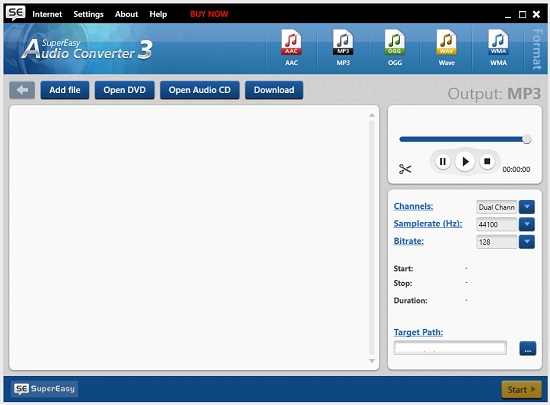Click the Duration: label

pos(410,301)
